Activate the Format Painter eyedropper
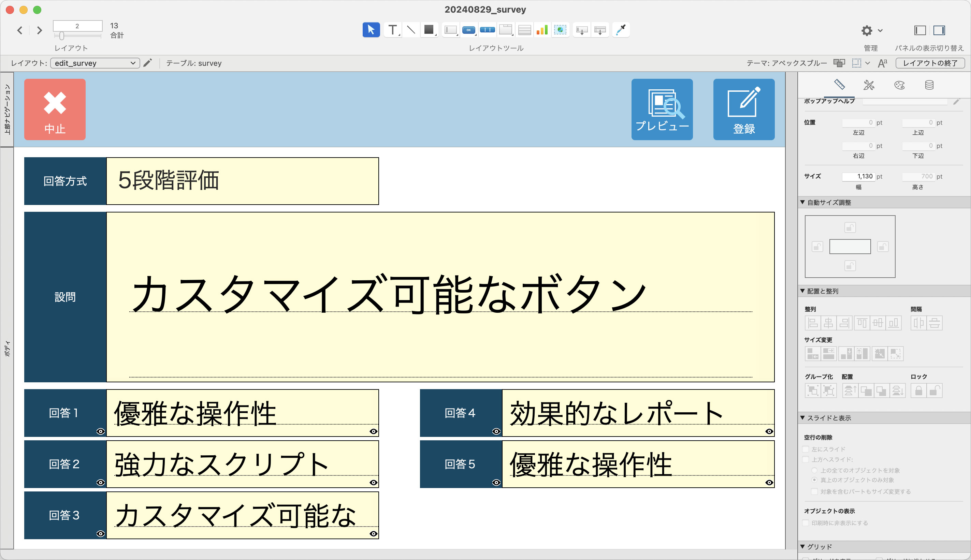This screenshot has width=971, height=560. click(621, 30)
